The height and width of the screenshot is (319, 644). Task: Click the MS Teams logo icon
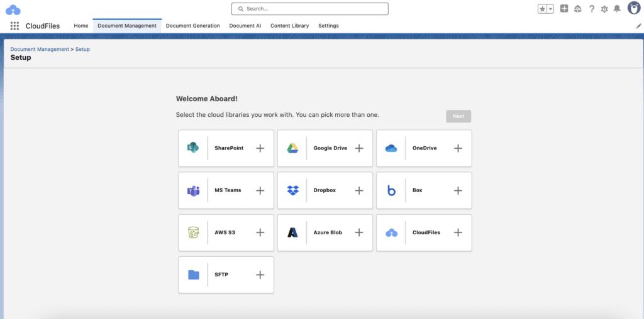(x=194, y=191)
